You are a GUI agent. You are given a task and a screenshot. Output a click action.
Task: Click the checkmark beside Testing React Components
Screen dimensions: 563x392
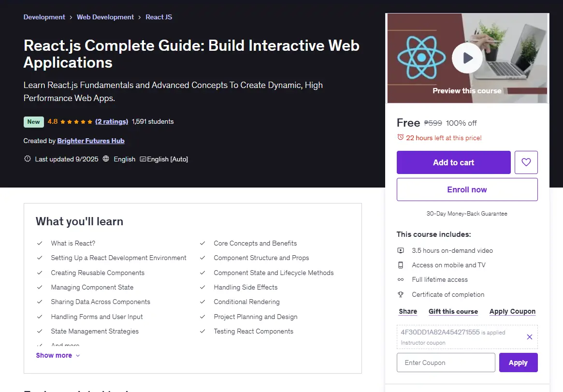point(202,331)
